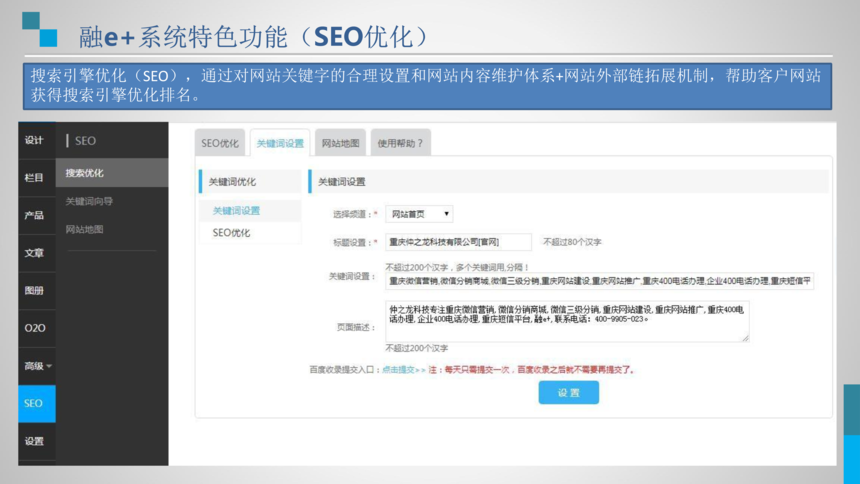Open the 设计 sidebar section

tap(35, 140)
